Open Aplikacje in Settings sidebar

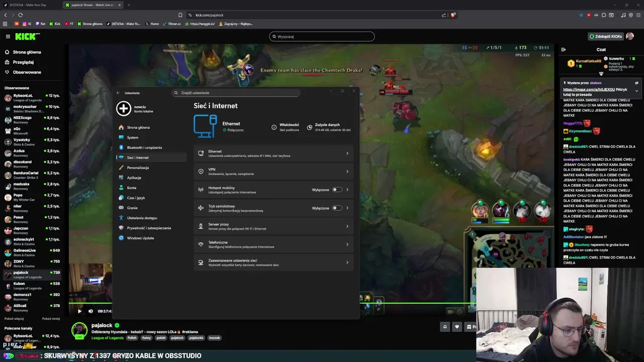click(x=151, y=177)
